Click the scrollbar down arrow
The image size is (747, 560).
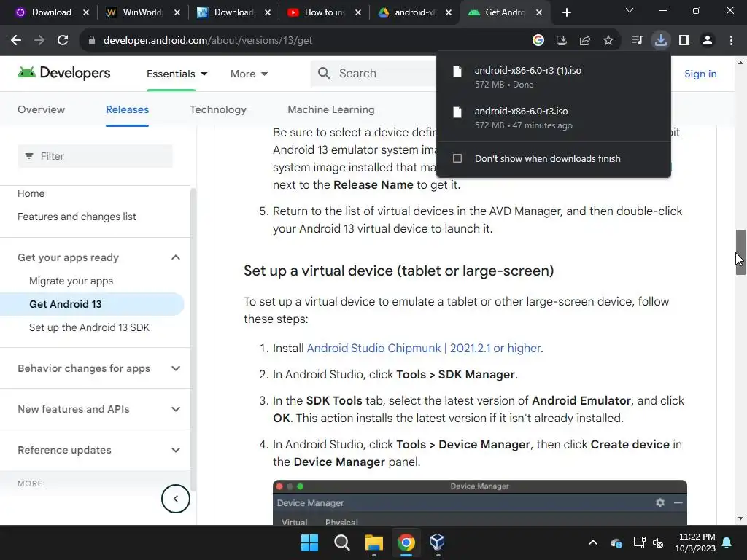[740, 518]
